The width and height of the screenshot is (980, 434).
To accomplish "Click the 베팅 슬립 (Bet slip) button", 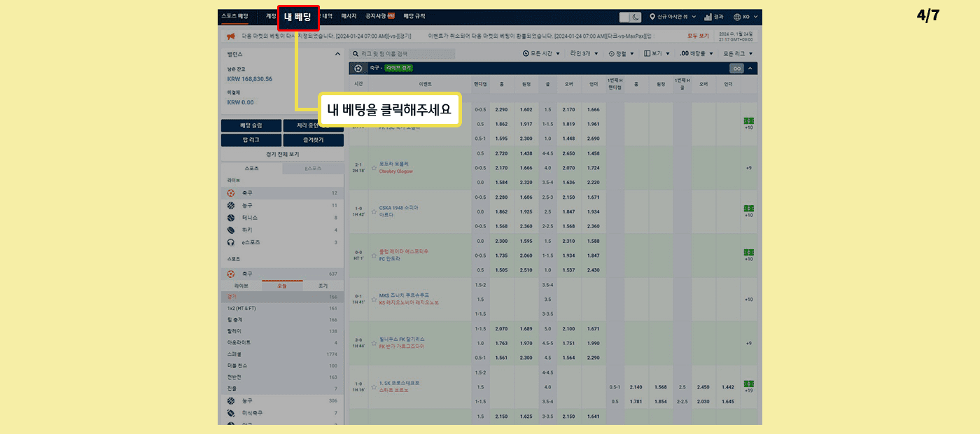I will point(251,126).
